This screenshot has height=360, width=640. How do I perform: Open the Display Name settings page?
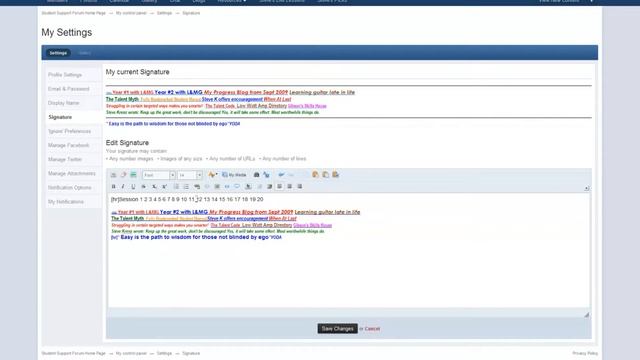point(64,103)
